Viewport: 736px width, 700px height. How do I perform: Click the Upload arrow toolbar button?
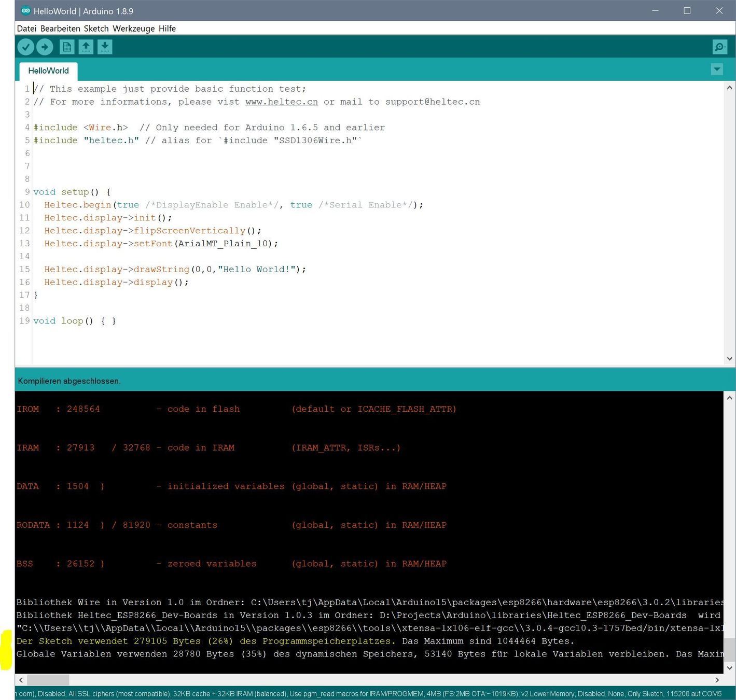pos(45,47)
